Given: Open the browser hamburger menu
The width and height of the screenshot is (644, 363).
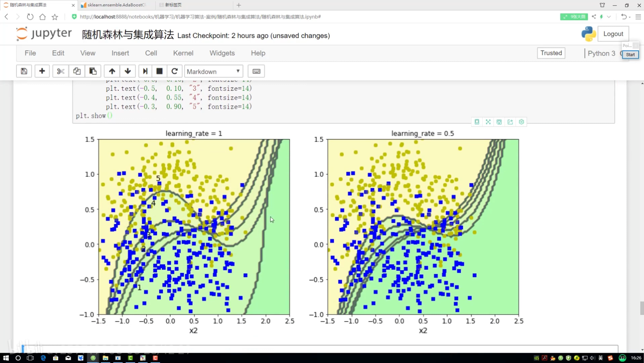Looking at the screenshot, I should pos(638,16).
